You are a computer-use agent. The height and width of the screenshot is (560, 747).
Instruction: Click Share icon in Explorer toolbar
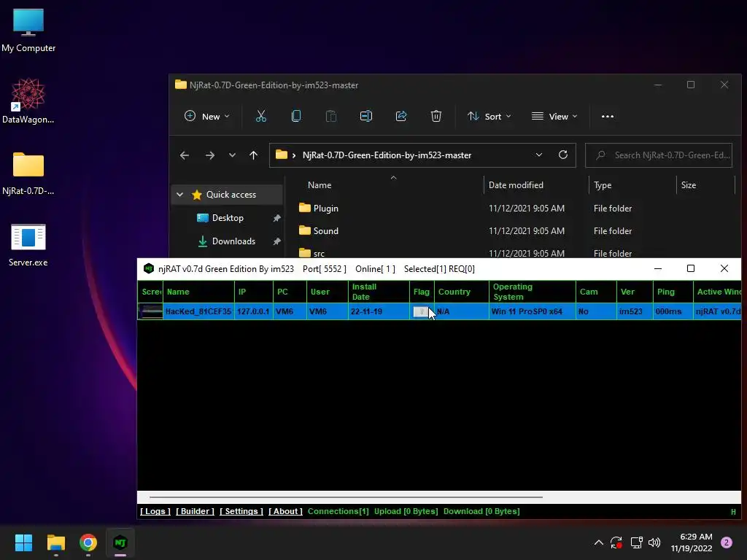tap(401, 116)
